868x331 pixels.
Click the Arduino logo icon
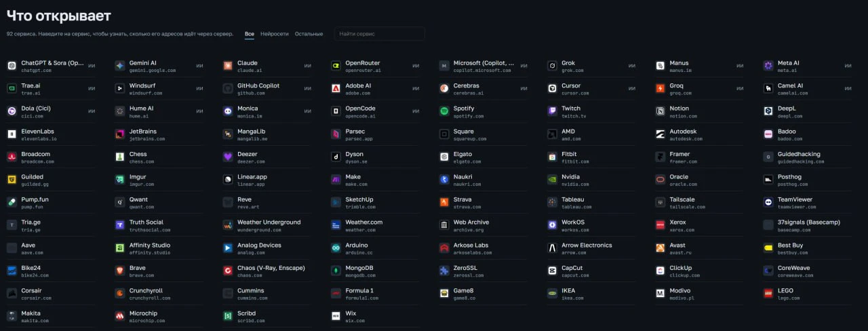[336, 248]
